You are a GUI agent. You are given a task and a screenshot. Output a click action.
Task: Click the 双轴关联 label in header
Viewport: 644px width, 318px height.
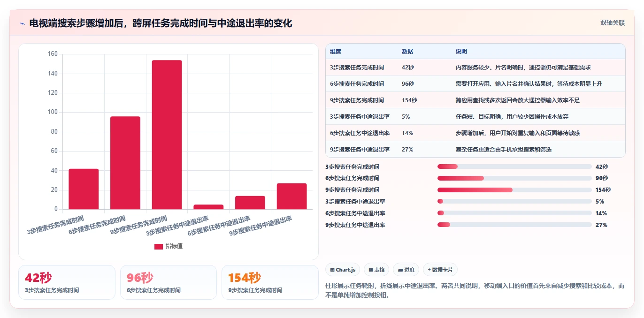pos(613,23)
